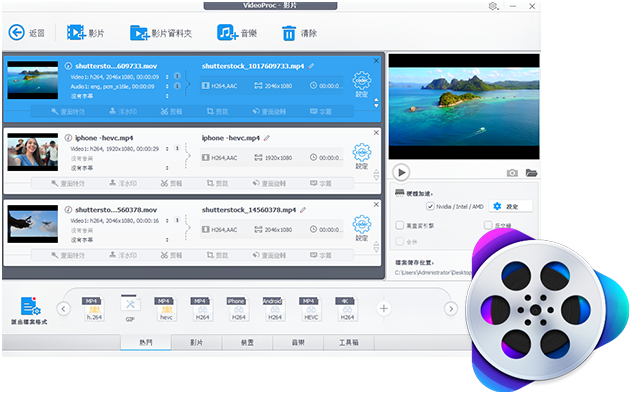Select the MP4 h.264 format preset
The width and height of the screenshot is (630, 393).
point(94,309)
